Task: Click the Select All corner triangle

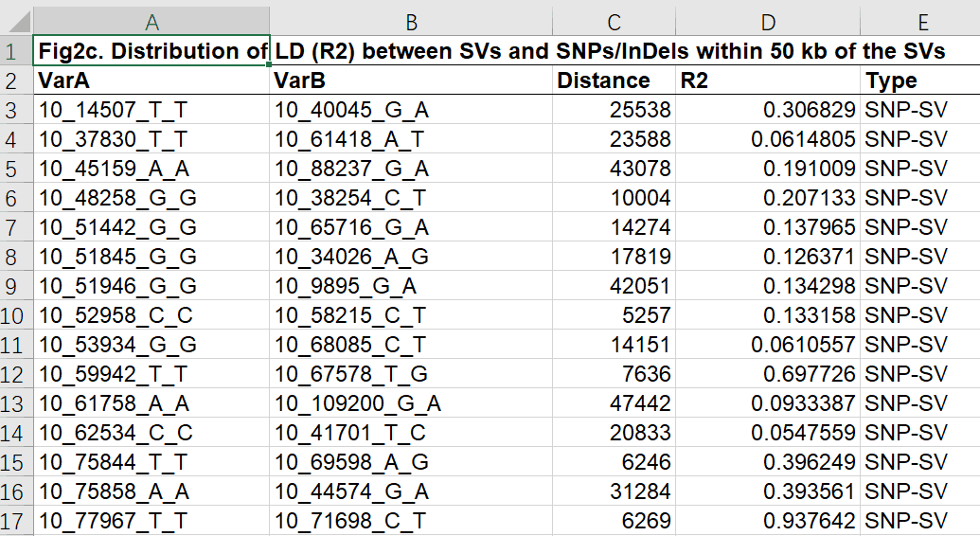Action: (x=17, y=21)
